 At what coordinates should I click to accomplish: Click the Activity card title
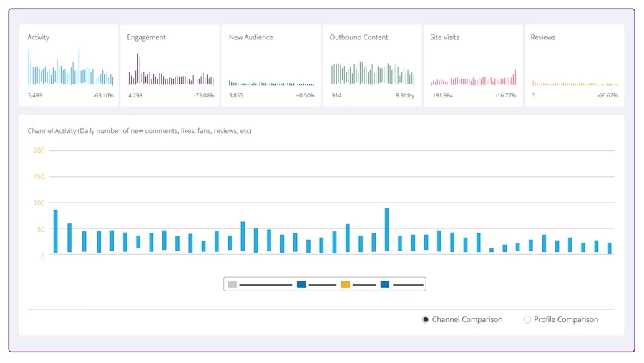pyautogui.click(x=39, y=37)
